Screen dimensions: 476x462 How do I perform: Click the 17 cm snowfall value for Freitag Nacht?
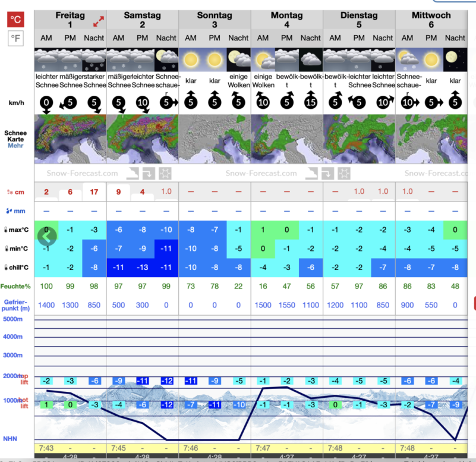[94, 191]
